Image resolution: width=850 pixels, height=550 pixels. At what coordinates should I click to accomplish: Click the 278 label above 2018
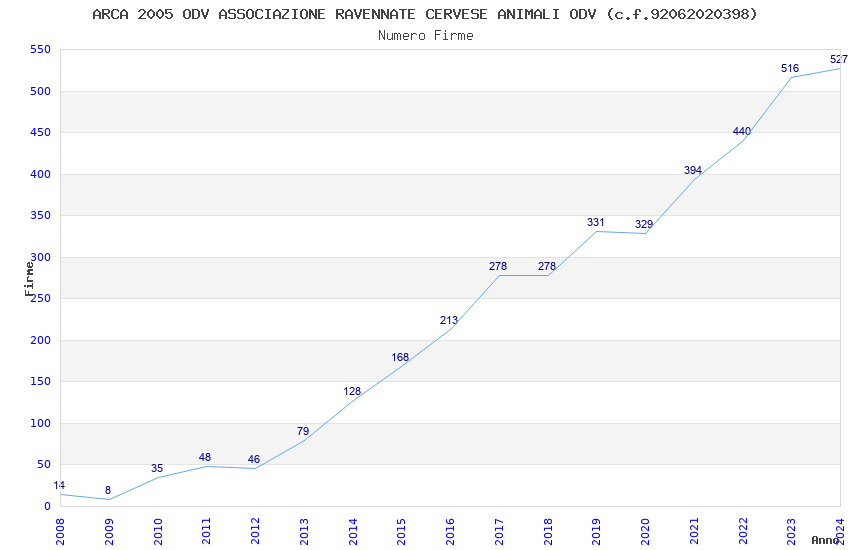(x=546, y=266)
